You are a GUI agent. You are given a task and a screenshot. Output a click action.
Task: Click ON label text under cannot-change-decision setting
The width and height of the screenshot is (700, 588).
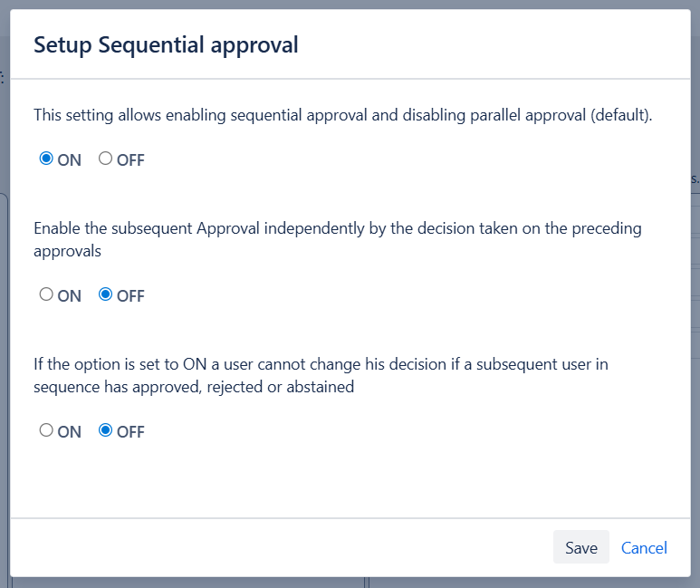(70, 432)
